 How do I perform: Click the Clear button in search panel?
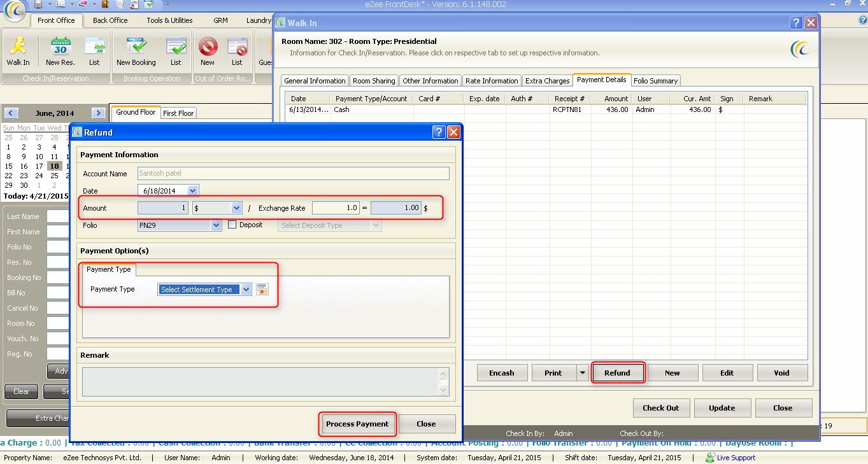21,391
